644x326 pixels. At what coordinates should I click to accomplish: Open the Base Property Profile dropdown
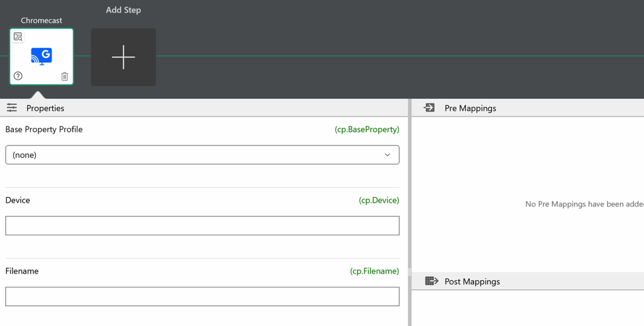coord(202,155)
